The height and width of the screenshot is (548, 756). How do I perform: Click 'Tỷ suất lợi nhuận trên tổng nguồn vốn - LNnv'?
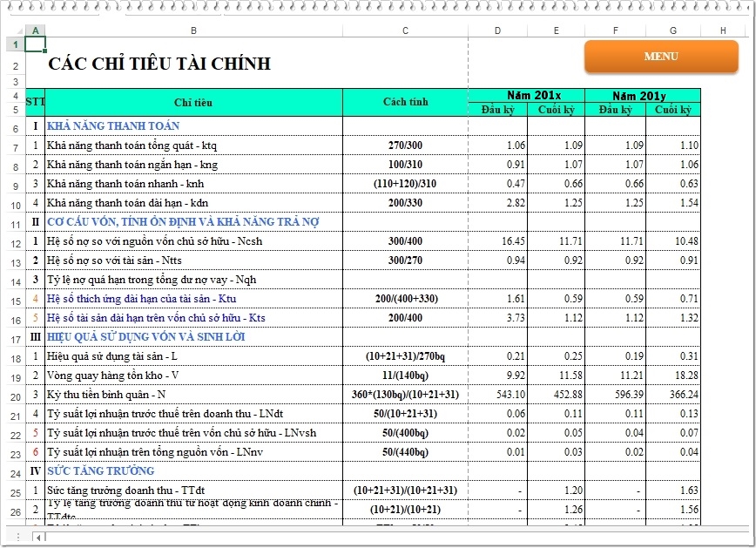pos(155,452)
